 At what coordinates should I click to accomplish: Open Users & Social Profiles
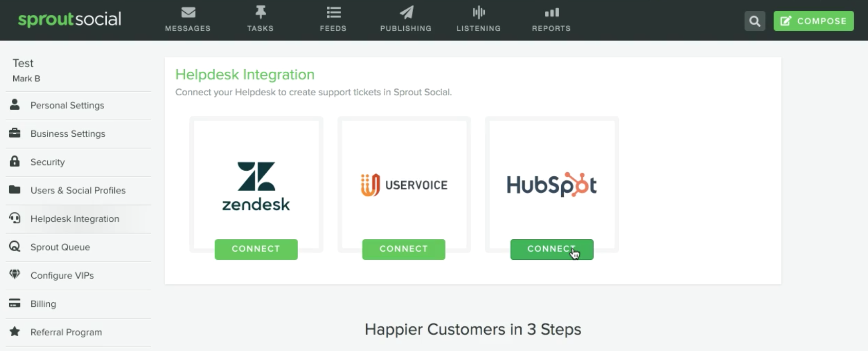coord(78,191)
